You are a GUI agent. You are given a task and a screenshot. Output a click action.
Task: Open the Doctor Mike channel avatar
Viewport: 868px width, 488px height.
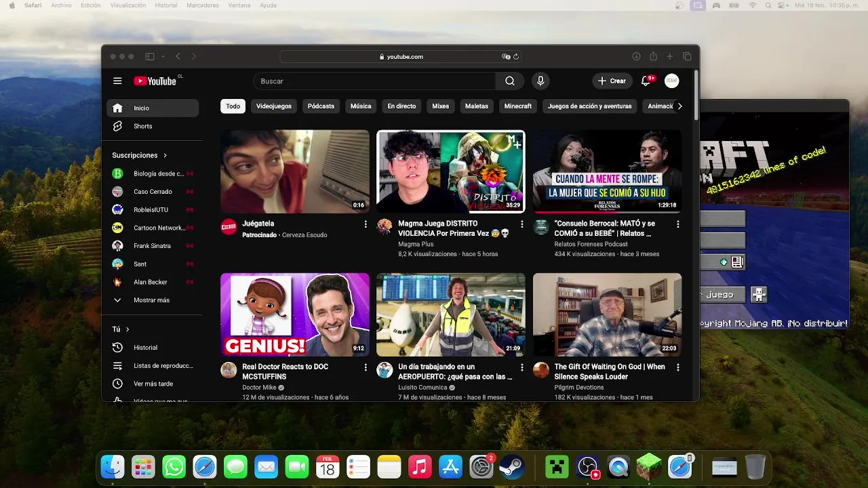click(x=229, y=370)
